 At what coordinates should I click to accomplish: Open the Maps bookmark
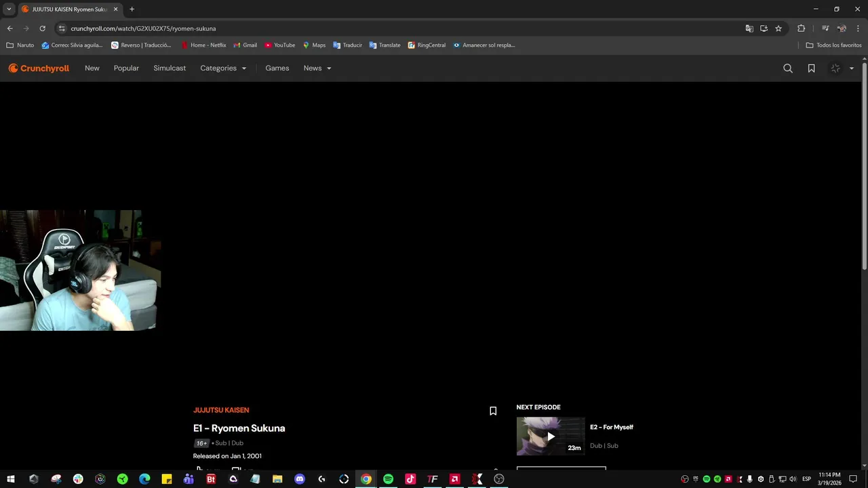314,45
